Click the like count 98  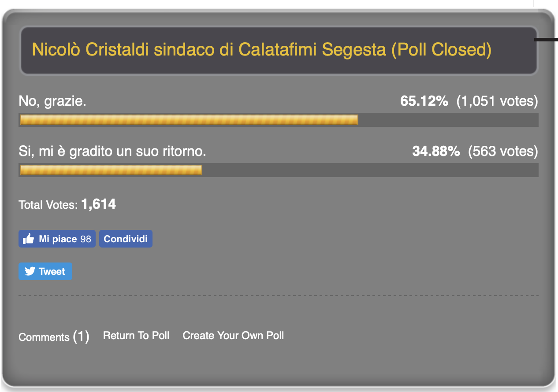tap(86, 239)
